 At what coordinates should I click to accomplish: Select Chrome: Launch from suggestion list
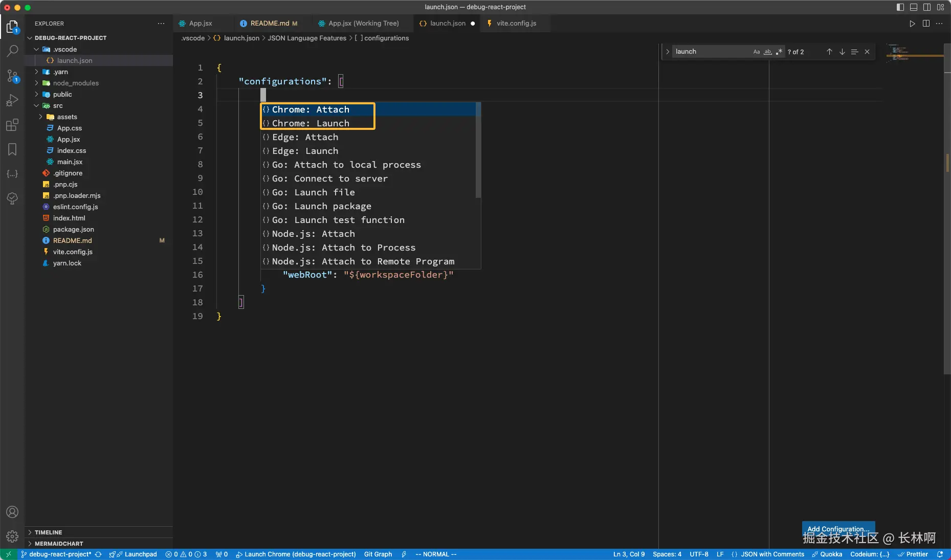(311, 123)
